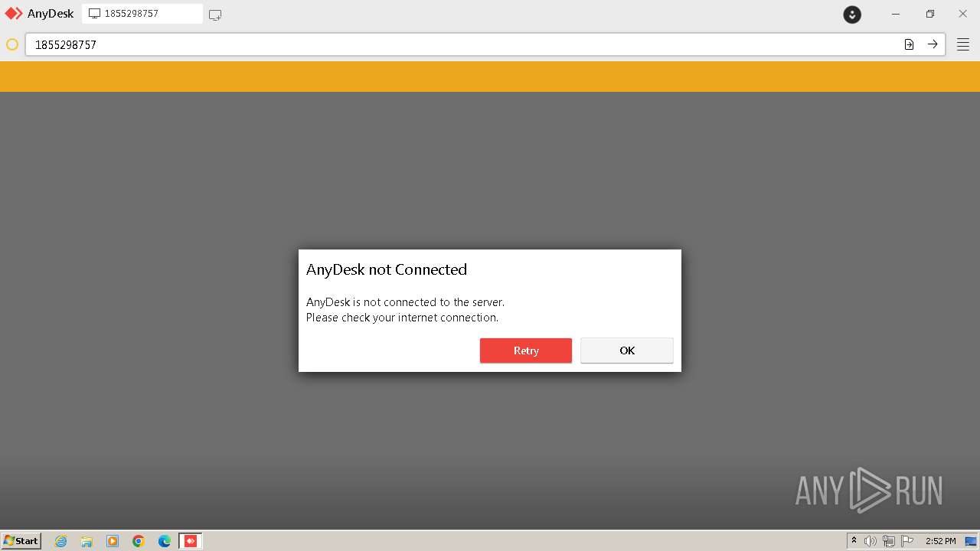Screen dimensions: 980x551
Task: Minimize the AnyDesk window
Action: 896,14
